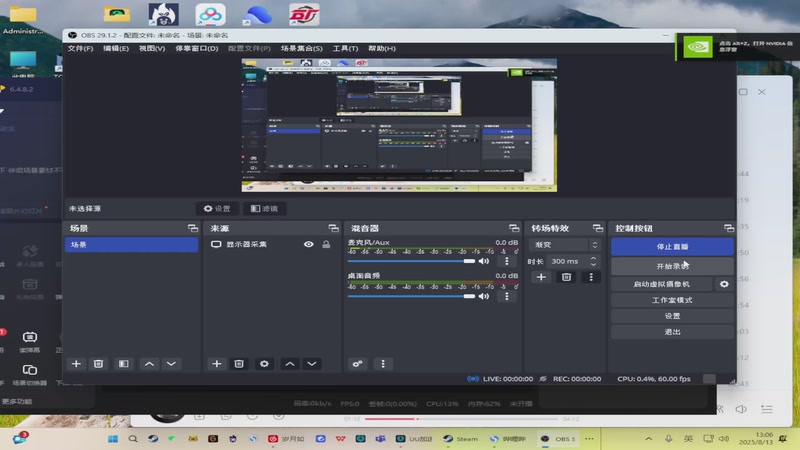
Task: Open scene filters icon in Scenes panel
Action: (x=123, y=364)
